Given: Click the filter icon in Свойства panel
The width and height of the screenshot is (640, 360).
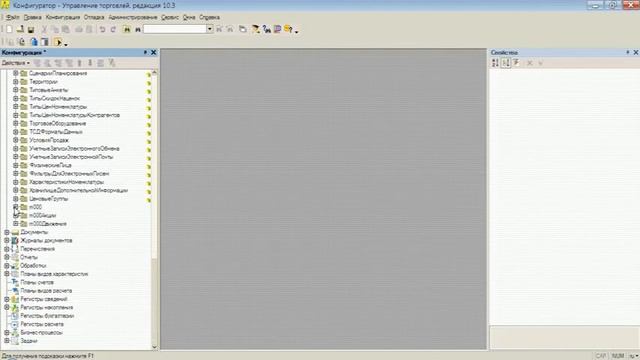Looking at the screenshot, I should coord(516,63).
